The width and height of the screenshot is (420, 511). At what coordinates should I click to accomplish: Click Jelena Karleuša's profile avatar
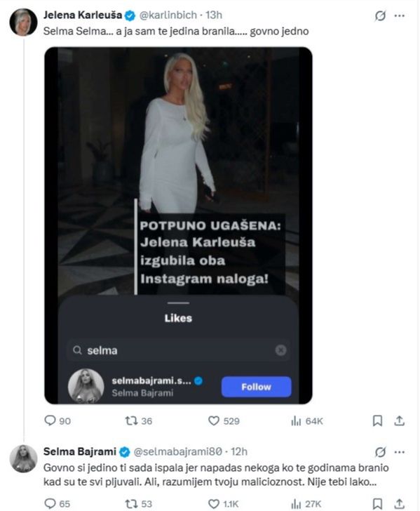23,22
